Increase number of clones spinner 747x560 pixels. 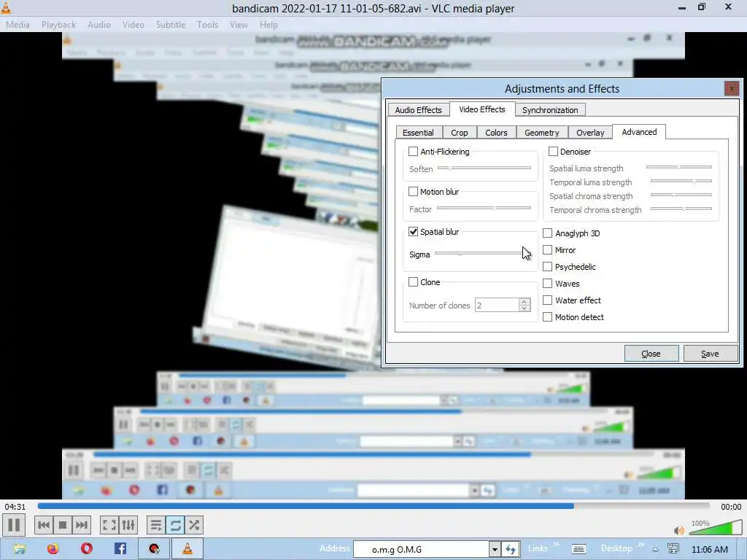pos(524,301)
